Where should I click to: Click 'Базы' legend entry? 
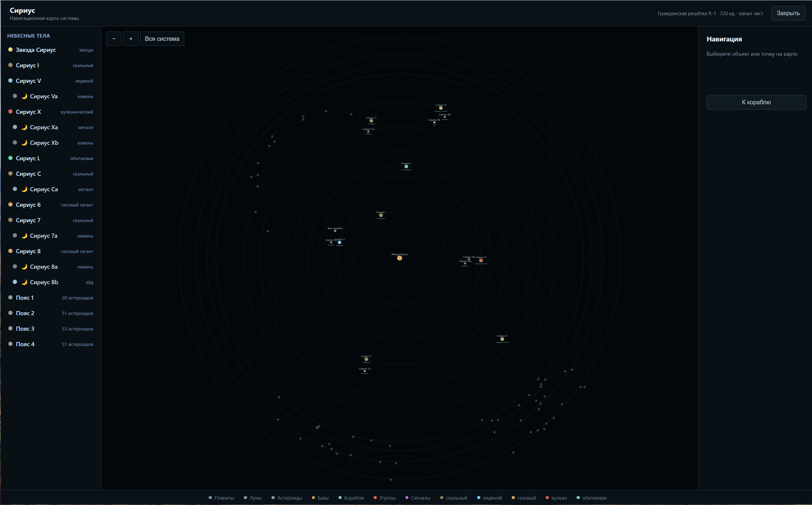[x=320, y=498]
